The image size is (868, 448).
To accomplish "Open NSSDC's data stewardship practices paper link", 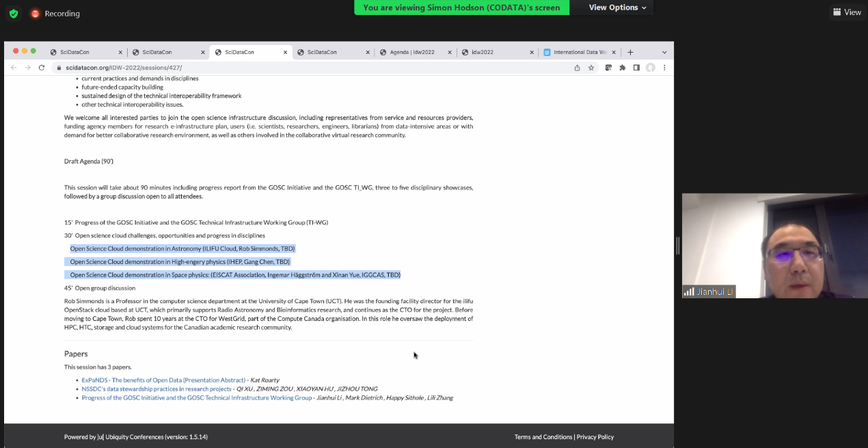I will (157, 389).
